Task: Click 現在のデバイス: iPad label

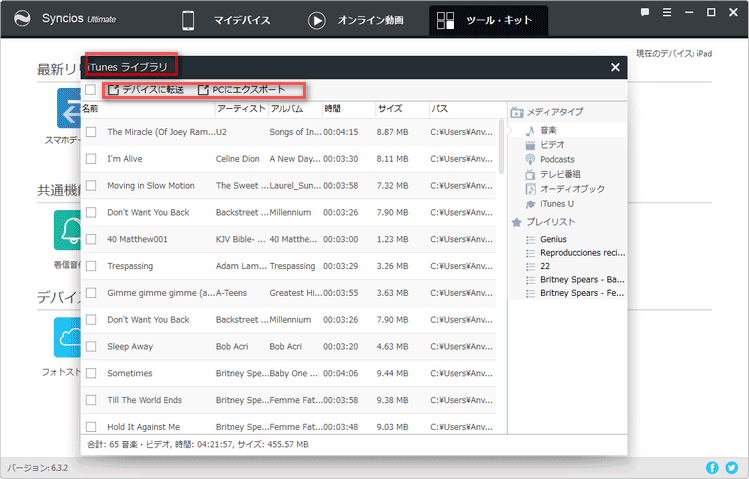Action: tap(674, 53)
